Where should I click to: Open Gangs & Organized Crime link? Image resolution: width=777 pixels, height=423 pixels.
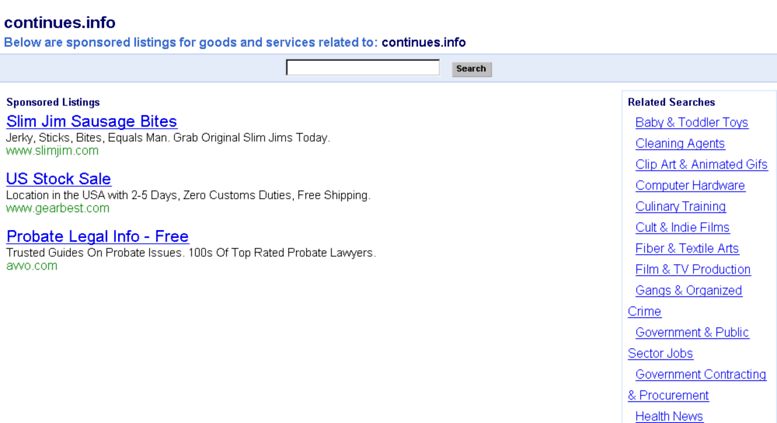(x=688, y=290)
